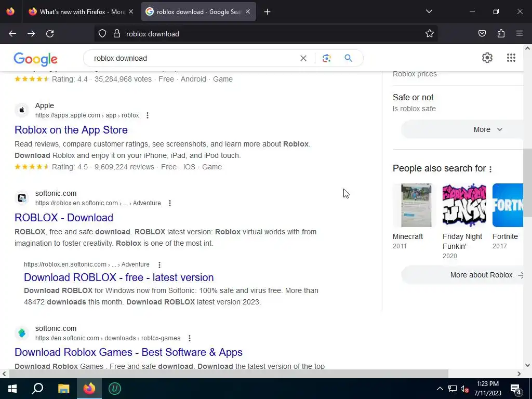Close the What's new with Firefox tab
The width and height of the screenshot is (532, 399).
tap(131, 12)
